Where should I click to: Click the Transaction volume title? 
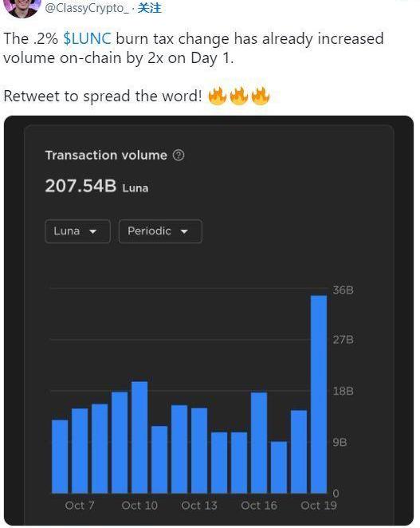coord(106,156)
